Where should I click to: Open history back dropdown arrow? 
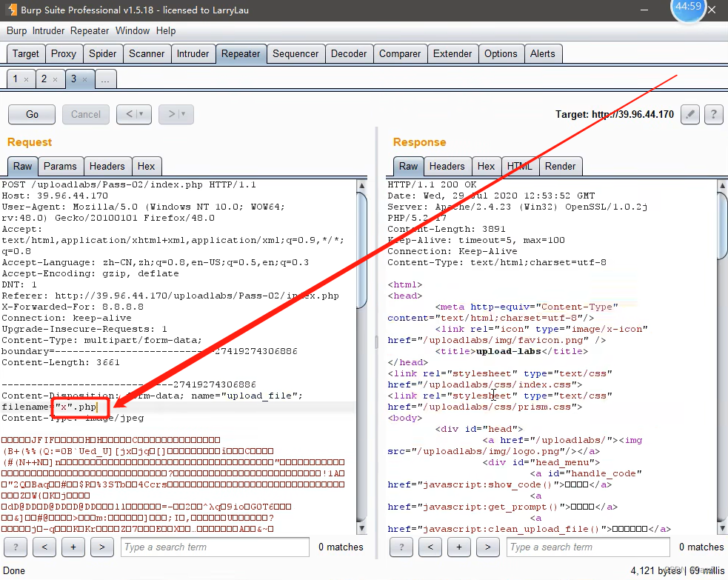141,114
